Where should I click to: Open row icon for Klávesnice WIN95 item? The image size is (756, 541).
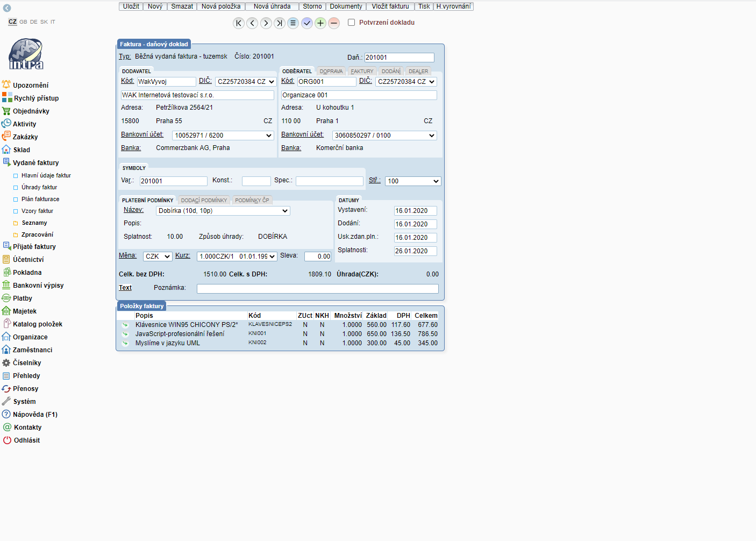point(125,325)
